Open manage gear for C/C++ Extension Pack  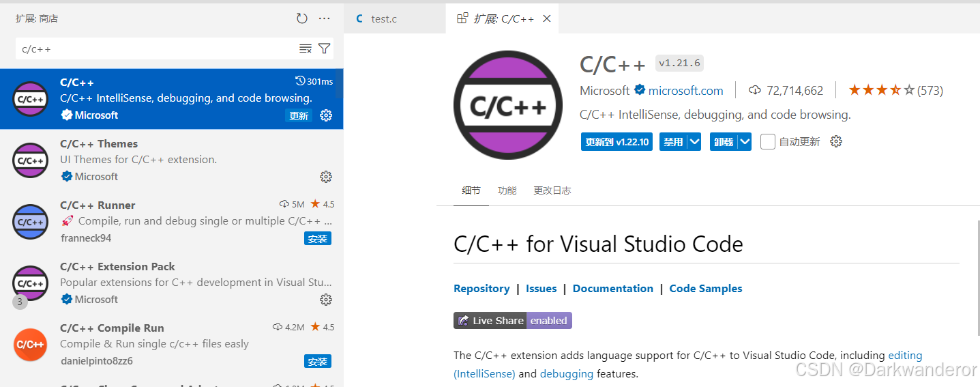click(326, 300)
